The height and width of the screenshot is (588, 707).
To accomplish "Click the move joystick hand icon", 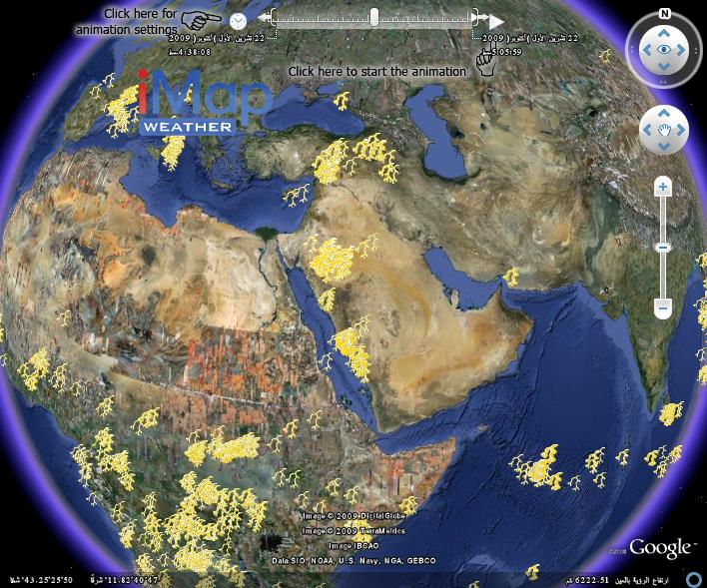I will (663, 131).
